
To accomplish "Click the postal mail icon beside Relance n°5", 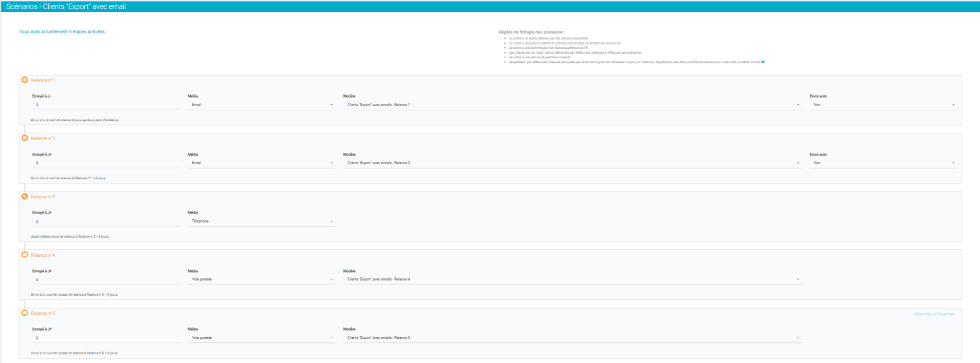I will (25, 313).
